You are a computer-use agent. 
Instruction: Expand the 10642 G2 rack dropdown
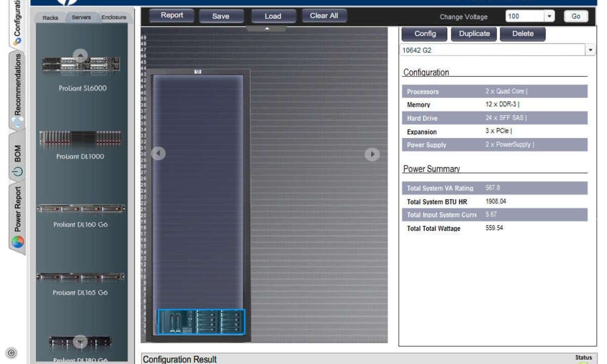(590, 50)
